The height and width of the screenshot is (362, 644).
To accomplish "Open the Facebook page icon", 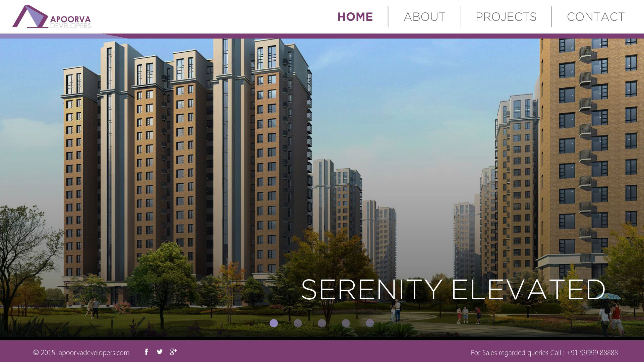I will (x=146, y=352).
